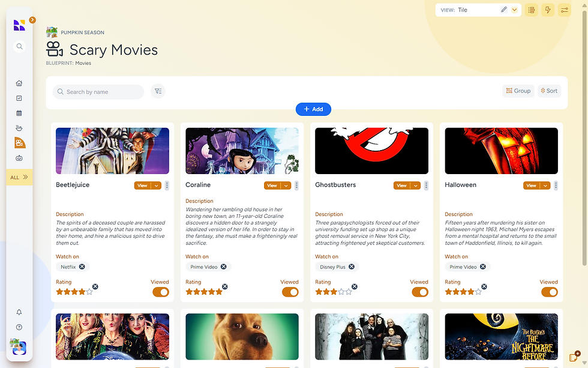Open the Nightmare Before Christmas poster thumbnail
The image size is (588, 368).
(502, 337)
